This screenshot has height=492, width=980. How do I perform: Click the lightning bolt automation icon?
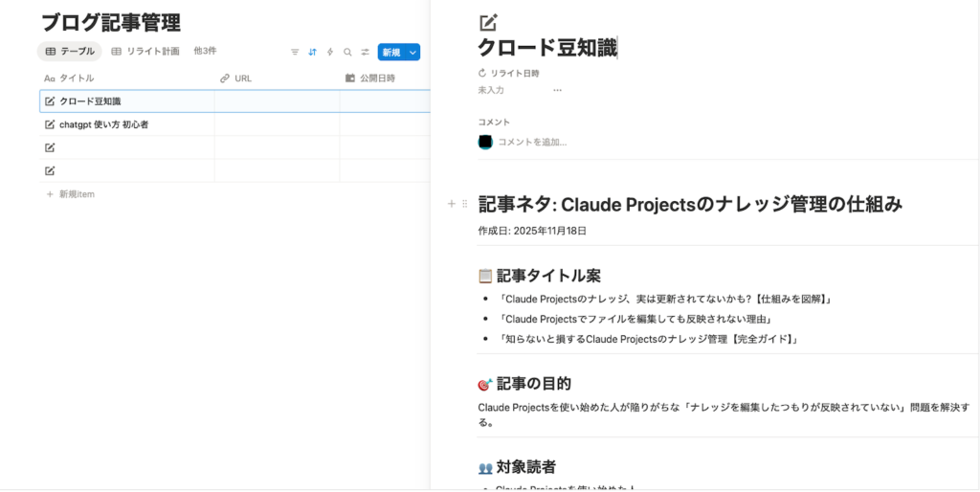click(x=330, y=53)
